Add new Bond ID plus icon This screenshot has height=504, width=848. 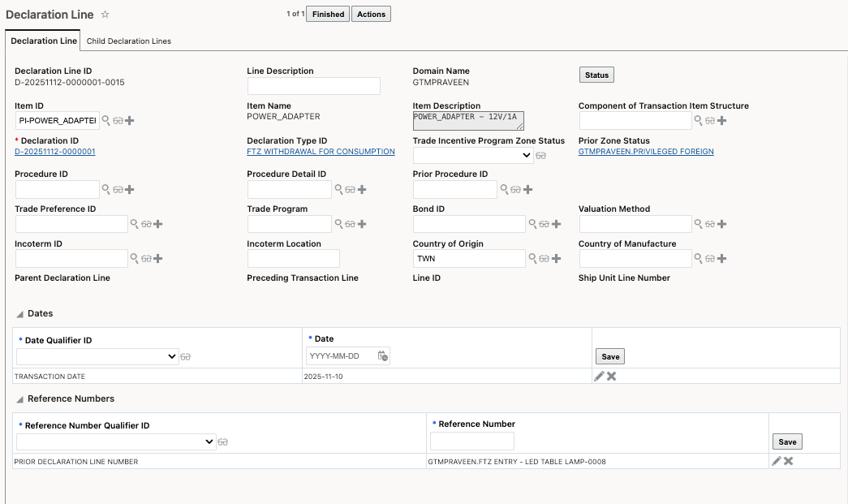(x=556, y=224)
